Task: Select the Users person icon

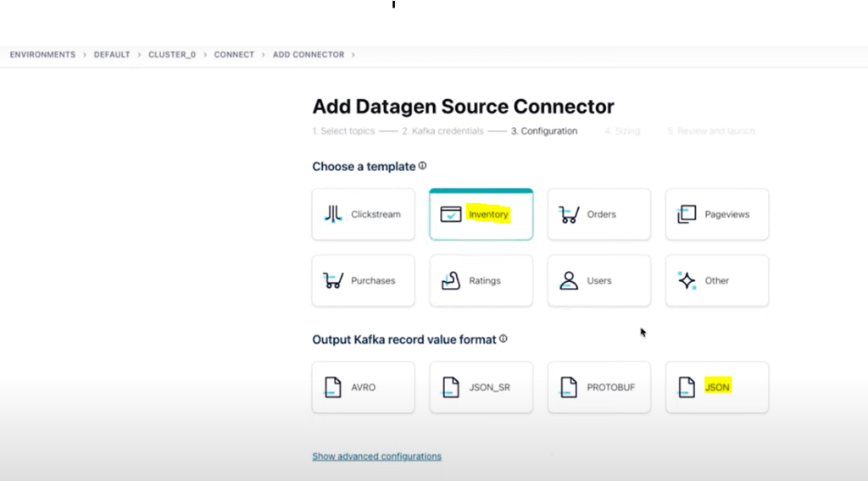Action: tap(569, 280)
